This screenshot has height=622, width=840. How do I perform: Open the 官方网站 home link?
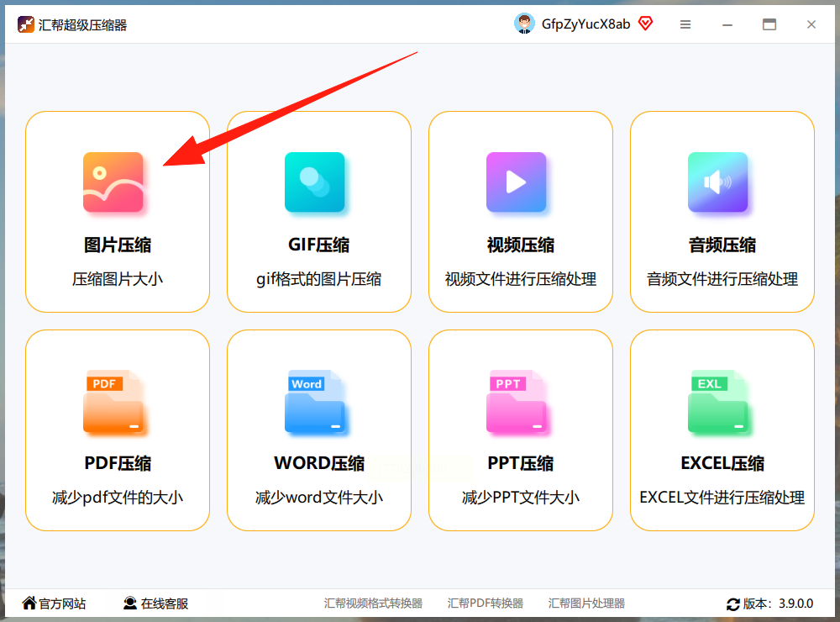coord(54,604)
